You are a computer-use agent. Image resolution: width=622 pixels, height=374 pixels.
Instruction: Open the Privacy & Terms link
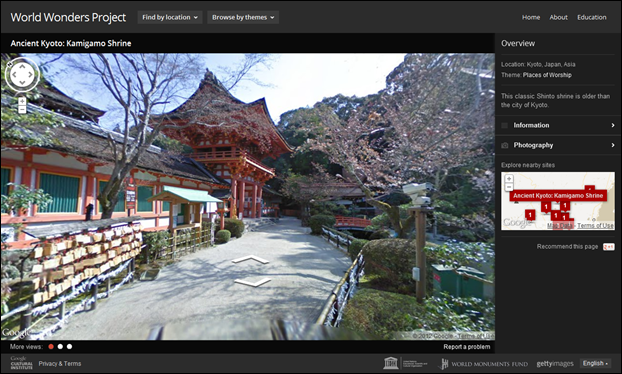[60, 363]
